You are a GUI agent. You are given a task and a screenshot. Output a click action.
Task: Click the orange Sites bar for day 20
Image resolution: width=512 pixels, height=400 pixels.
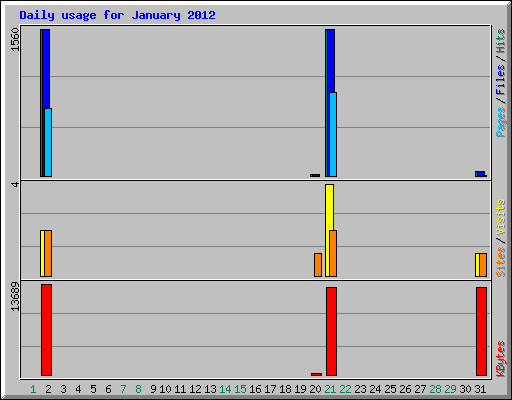pyautogui.click(x=318, y=265)
